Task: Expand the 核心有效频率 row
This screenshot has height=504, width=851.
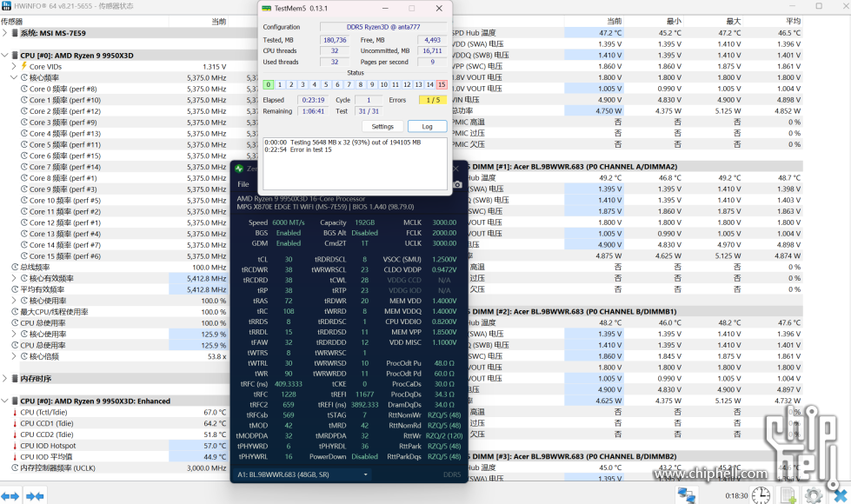Action: (14, 278)
